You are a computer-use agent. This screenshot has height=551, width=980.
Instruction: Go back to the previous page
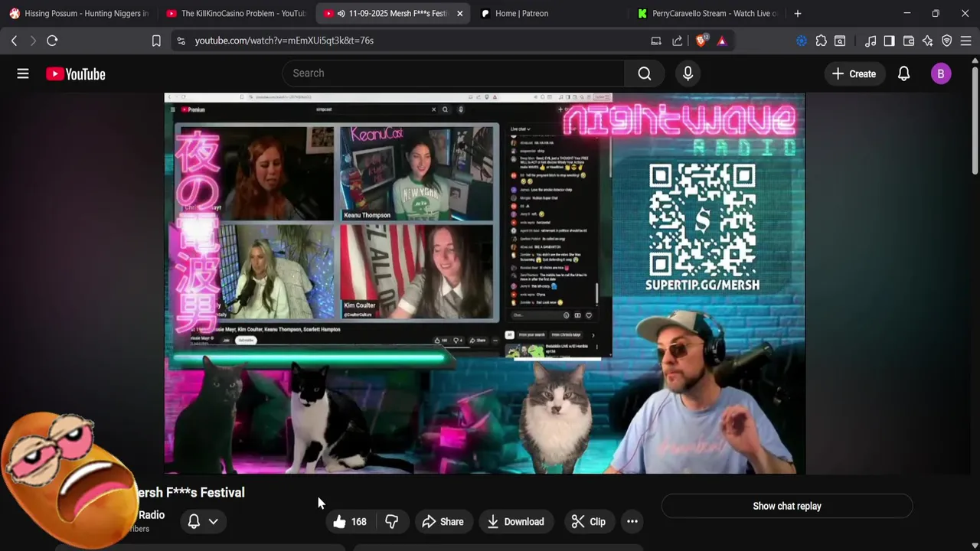tap(14, 41)
